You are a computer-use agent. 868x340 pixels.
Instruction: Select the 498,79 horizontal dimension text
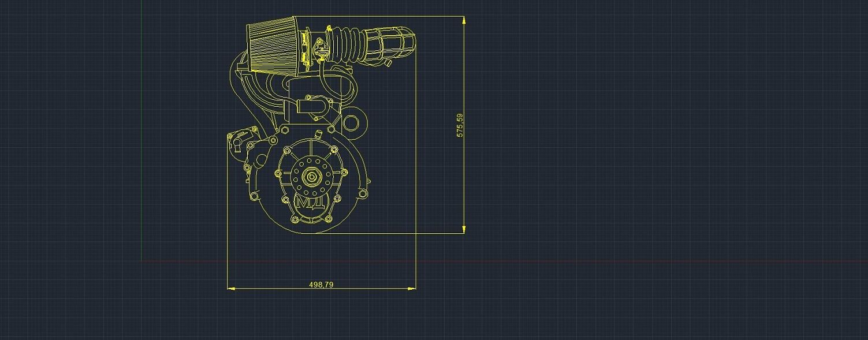coord(322,285)
